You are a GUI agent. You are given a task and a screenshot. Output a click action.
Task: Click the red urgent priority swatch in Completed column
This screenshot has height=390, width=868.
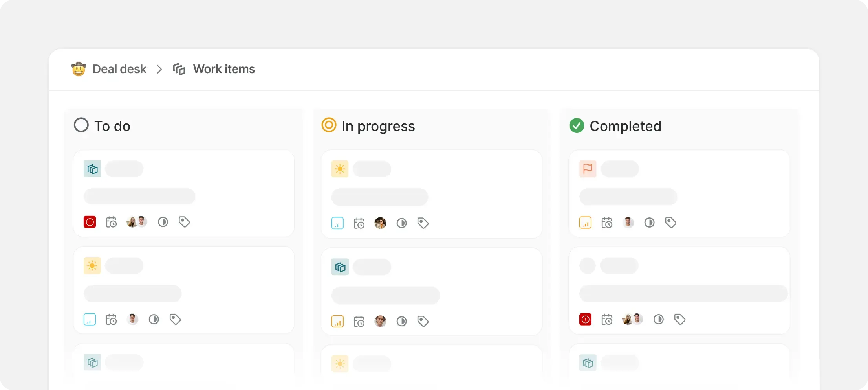point(585,319)
